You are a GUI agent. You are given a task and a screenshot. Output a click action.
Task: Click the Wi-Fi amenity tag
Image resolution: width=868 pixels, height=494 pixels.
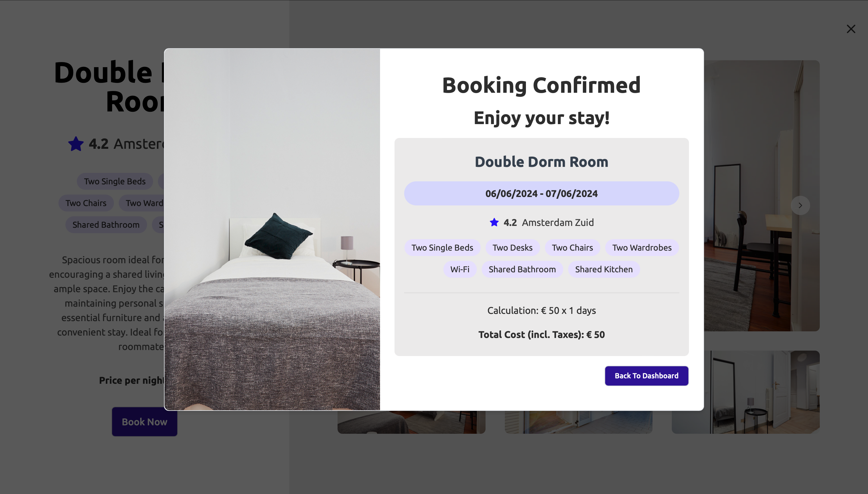(x=460, y=269)
